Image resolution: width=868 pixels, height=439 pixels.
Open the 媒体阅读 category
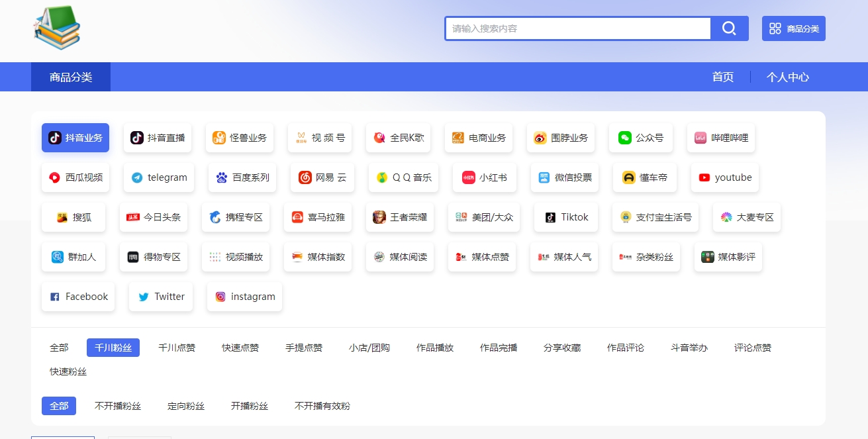tap(400, 257)
